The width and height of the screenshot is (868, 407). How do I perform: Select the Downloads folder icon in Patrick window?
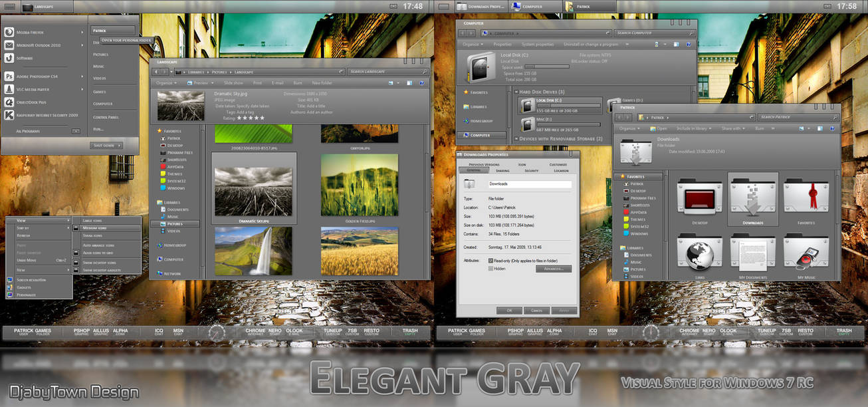(x=753, y=196)
